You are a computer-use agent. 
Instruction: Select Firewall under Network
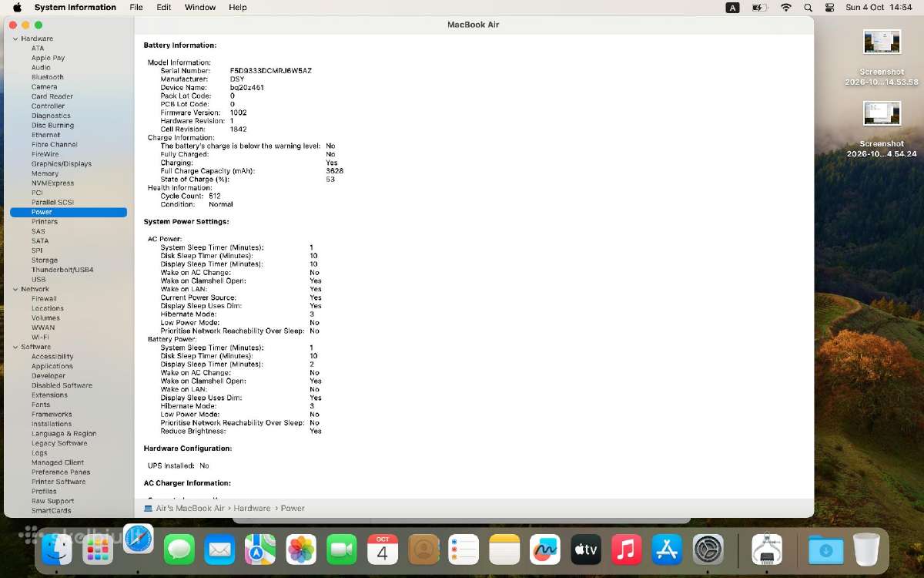point(44,298)
